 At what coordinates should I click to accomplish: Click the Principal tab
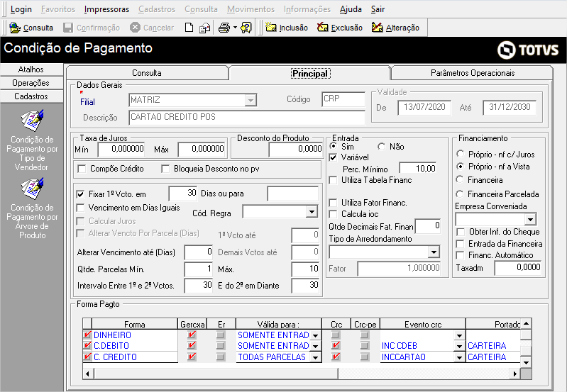(x=310, y=73)
